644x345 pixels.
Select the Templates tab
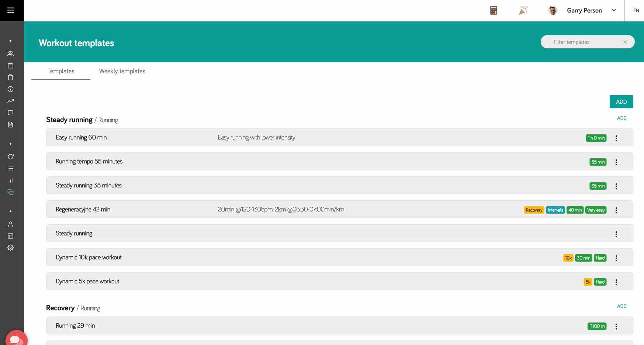(x=61, y=71)
